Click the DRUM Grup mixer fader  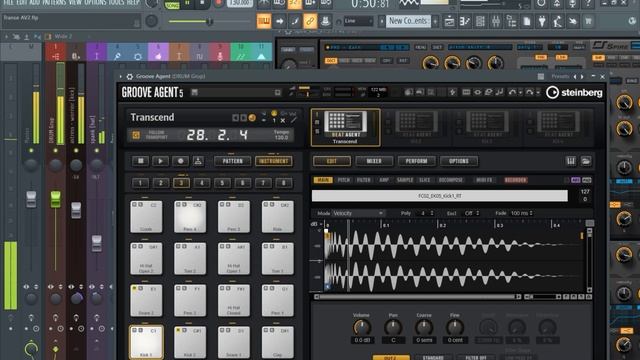pyautogui.click(x=56, y=199)
